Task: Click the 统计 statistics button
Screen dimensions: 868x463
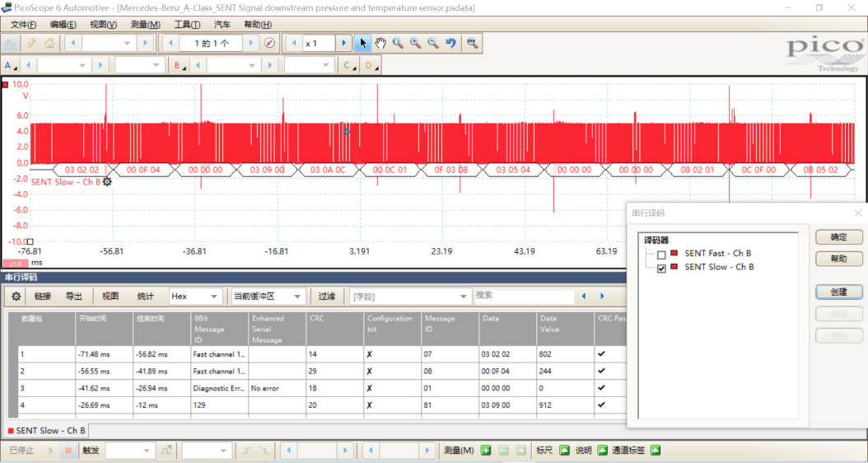Action: click(146, 297)
